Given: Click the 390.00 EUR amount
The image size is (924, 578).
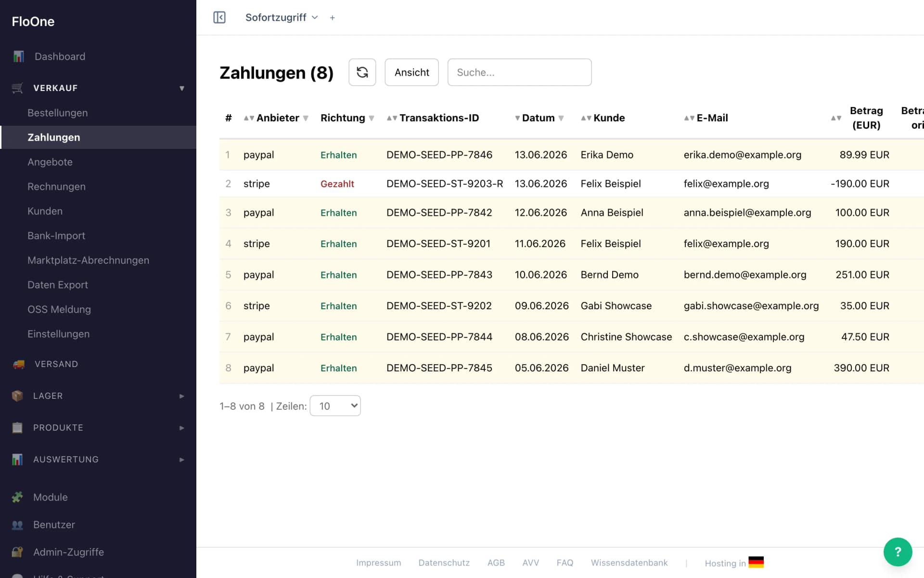Looking at the screenshot, I should [x=861, y=368].
